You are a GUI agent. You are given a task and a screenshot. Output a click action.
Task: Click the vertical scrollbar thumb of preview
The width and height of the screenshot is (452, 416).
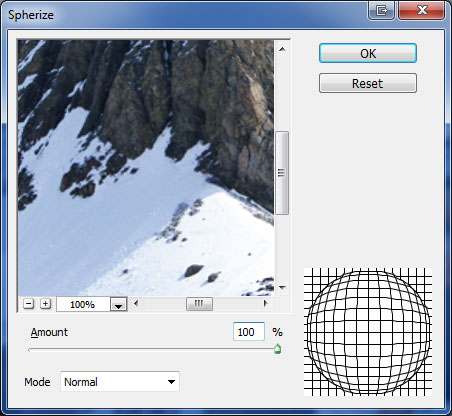pyautogui.click(x=282, y=173)
